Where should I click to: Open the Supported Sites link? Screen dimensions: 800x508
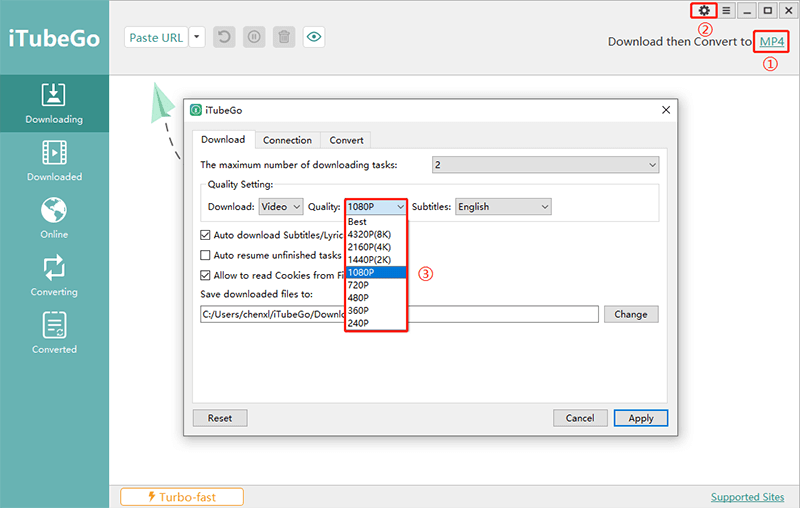pos(747,497)
